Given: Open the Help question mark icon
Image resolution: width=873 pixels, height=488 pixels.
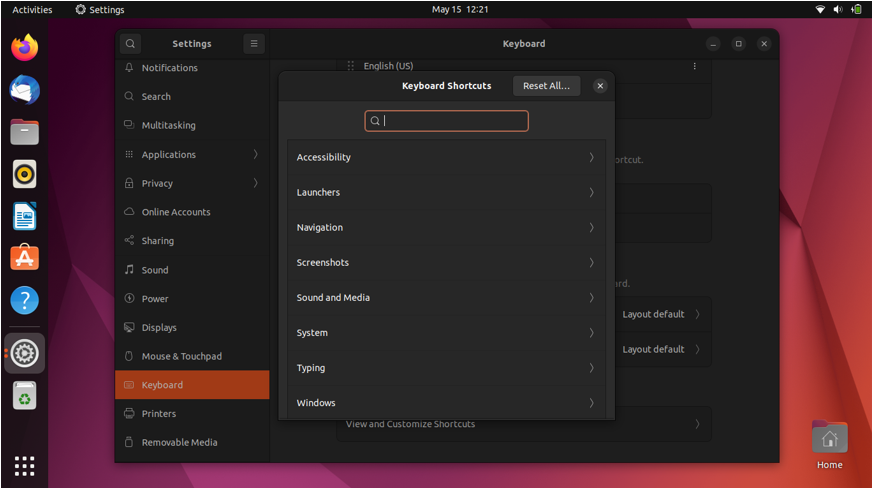Looking at the screenshot, I should tap(24, 300).
